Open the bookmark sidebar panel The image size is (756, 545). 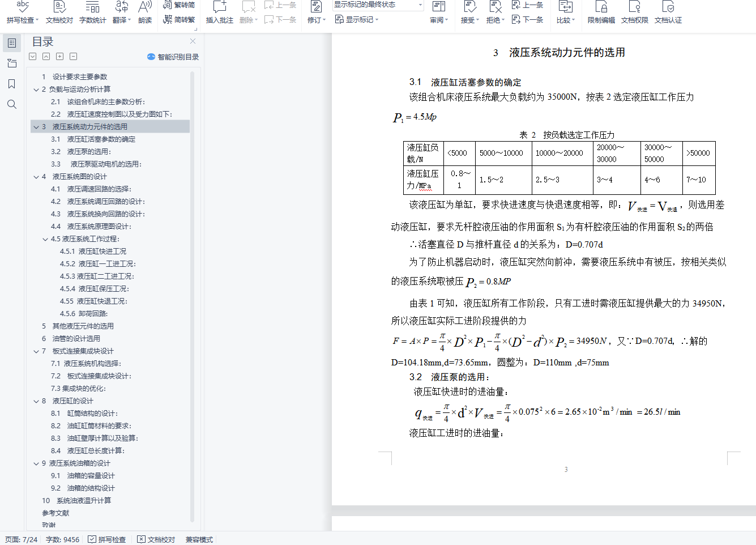12,84
